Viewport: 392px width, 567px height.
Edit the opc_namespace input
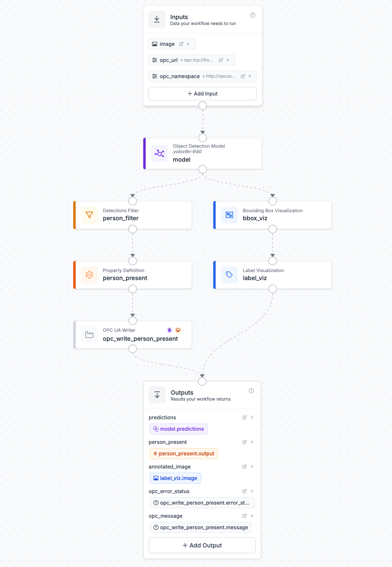coord(243,76)
